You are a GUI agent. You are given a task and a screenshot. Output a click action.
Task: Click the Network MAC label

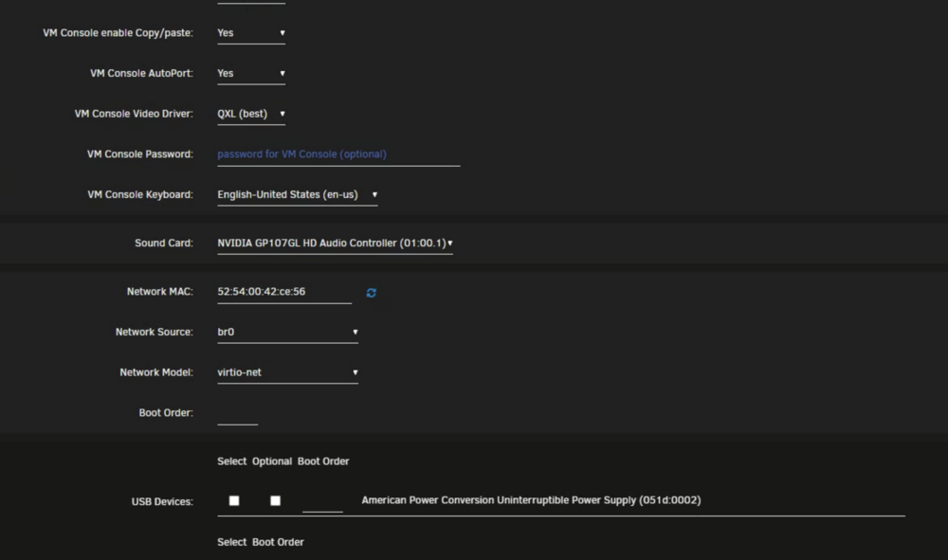point(159,291)
